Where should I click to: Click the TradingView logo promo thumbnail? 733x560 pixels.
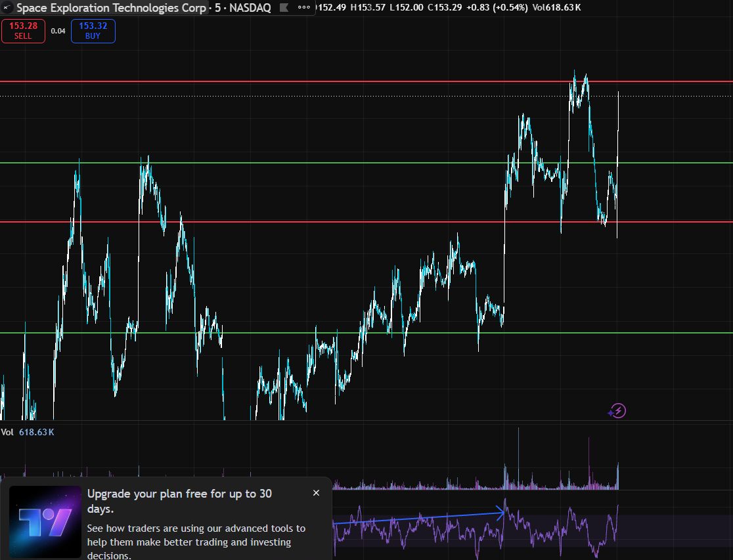click(x=45, y=522)
